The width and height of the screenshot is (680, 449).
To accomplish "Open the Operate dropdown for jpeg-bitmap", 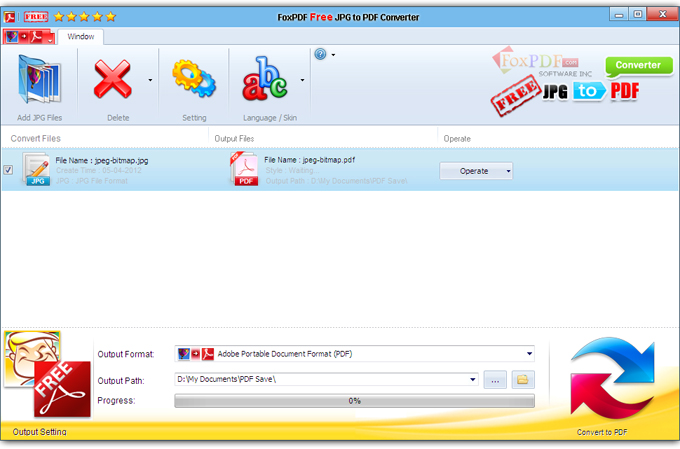I will point(476,171).
